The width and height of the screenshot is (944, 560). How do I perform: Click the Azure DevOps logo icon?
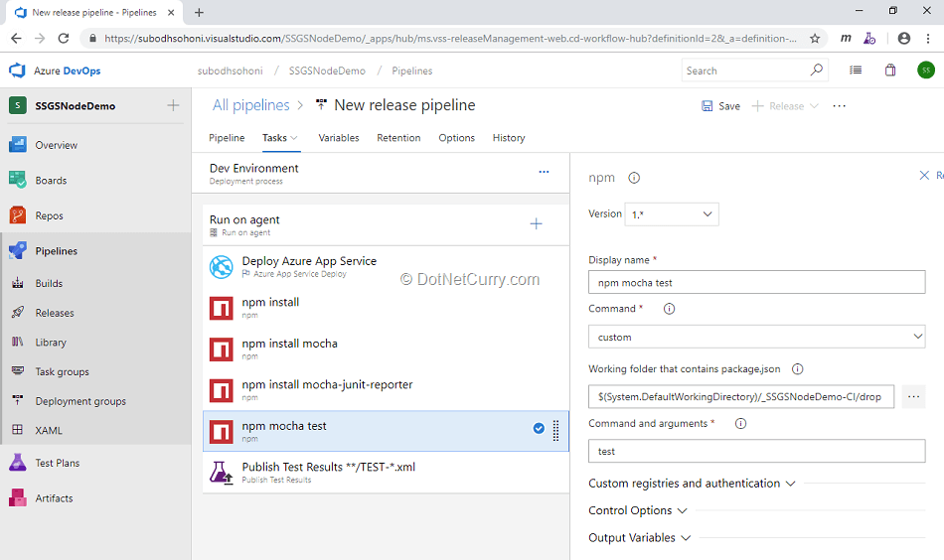pyautogui.click(x=17, y=70)
